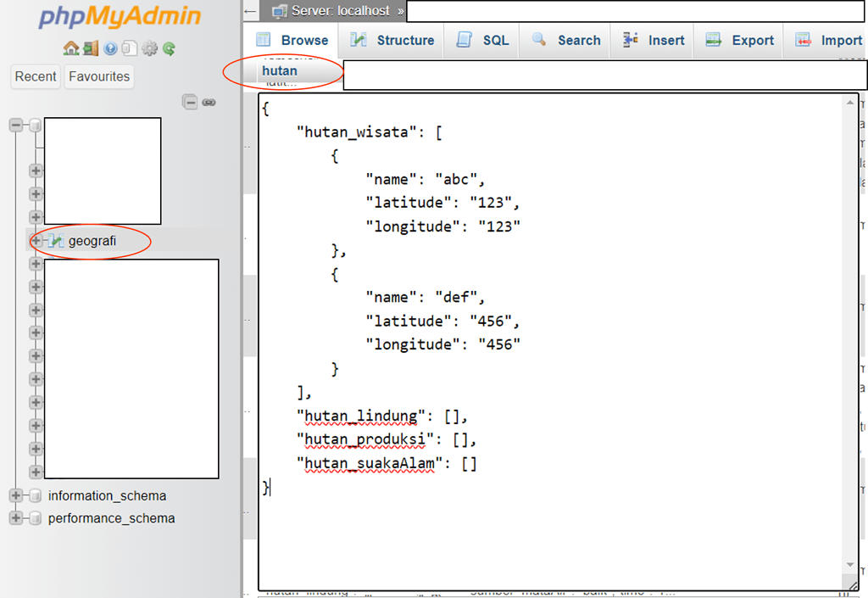
Task: Open the phpMyAdmin home page icon
Action: 71,48
